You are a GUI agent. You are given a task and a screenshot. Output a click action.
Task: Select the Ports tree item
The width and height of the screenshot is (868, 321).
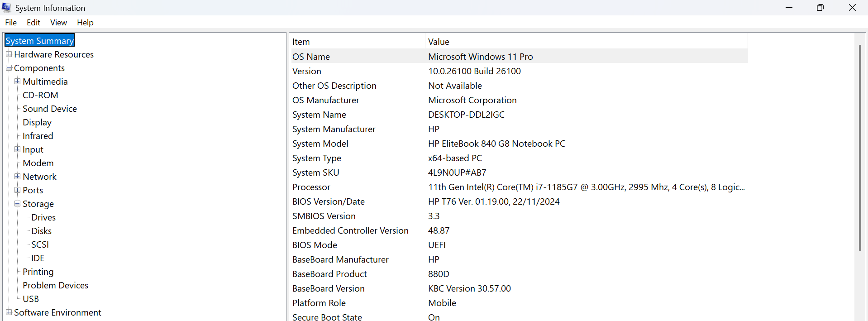point(33,190)
